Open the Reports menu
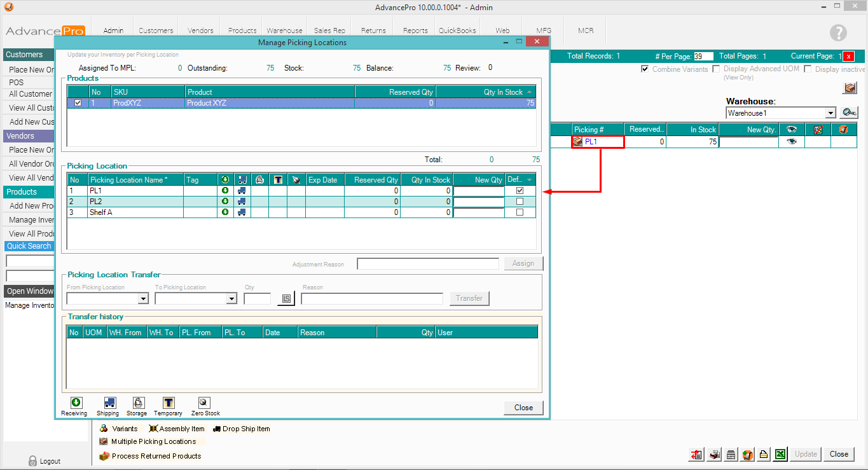The image size is (868, 470). (x=415, y=31)
